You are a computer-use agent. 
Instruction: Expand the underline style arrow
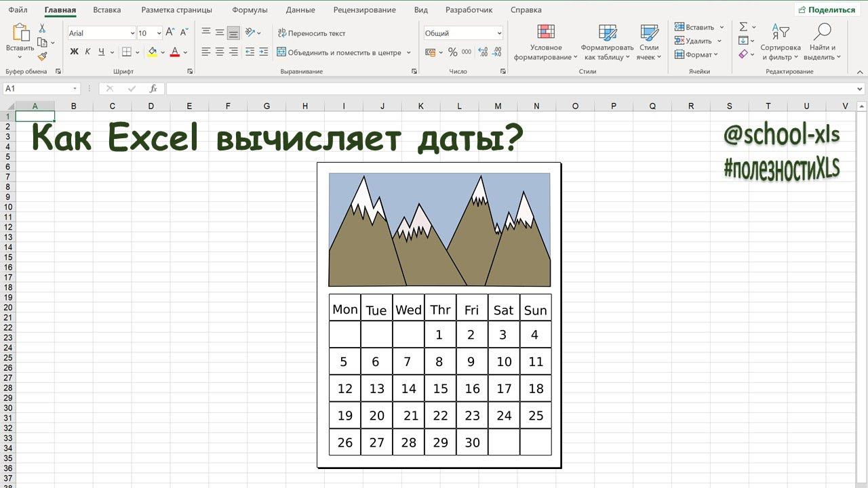(111, 52)
